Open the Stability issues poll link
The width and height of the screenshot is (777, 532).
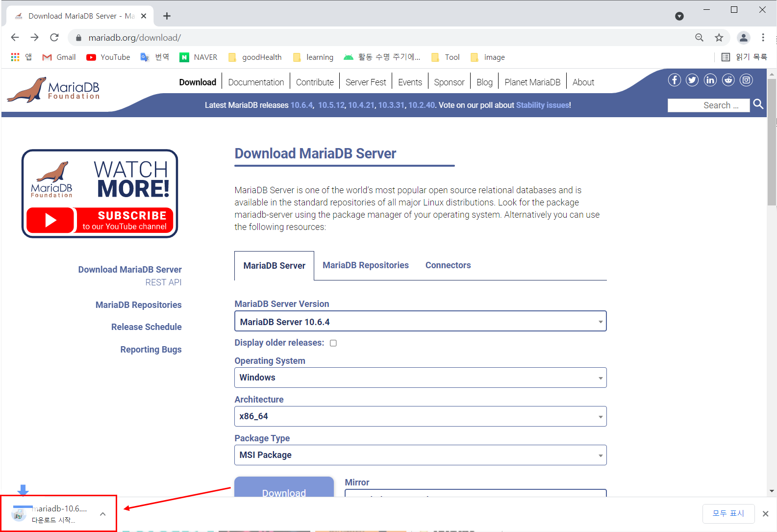click(542, 105)
